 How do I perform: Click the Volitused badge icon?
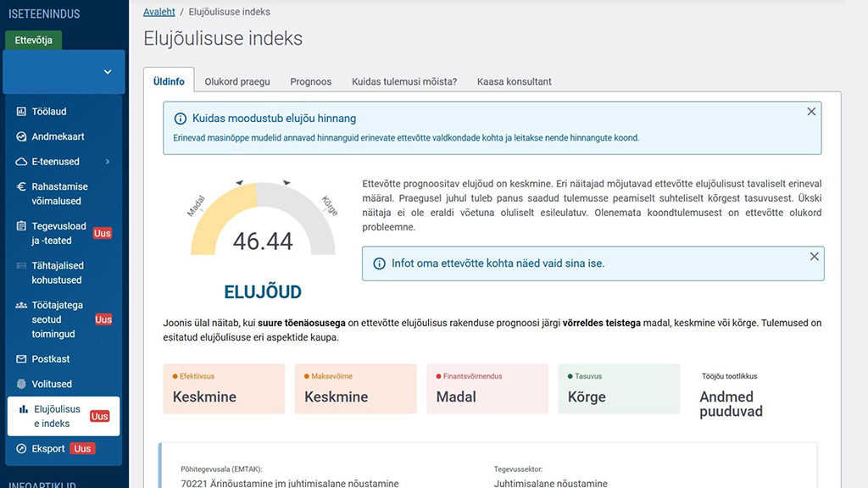pyautogui.click(x=22, y=385)
